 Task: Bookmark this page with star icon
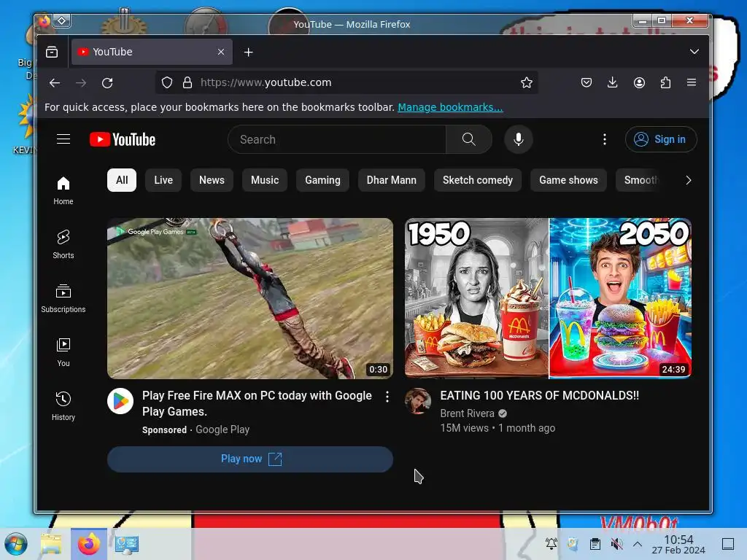click(x=527, y=83)
